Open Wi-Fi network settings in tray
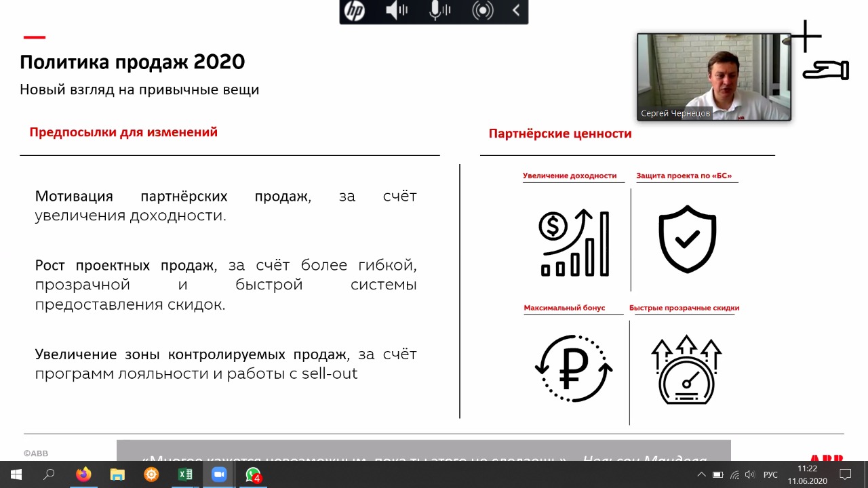 [x=734, y=474]
